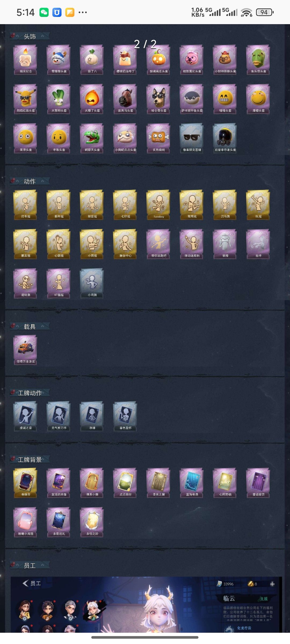Open the gas mask 后室幸存者头套 item

click(225, 138)
